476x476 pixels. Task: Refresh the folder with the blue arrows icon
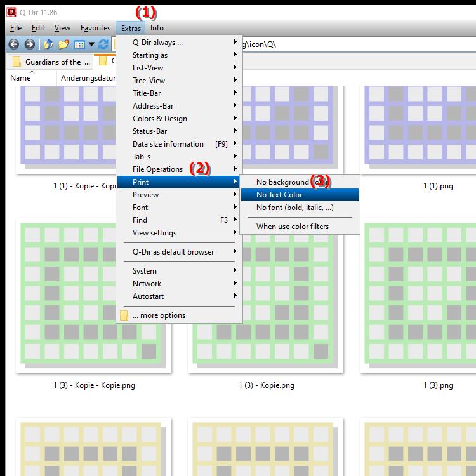click(x=103, y=44)
